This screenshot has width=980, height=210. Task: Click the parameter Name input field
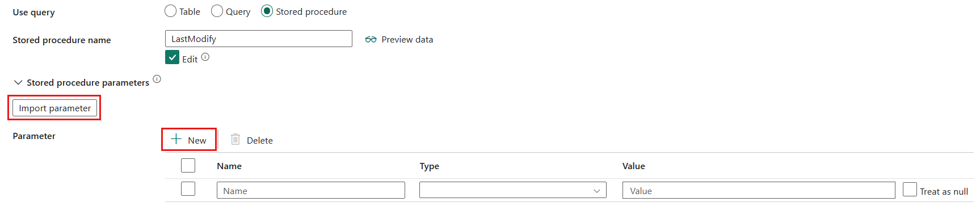pyautogui.click(x=311, y=190)
